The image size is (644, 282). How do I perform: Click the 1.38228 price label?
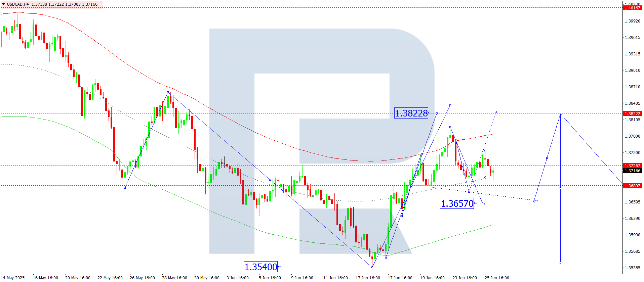click(411, 113)
